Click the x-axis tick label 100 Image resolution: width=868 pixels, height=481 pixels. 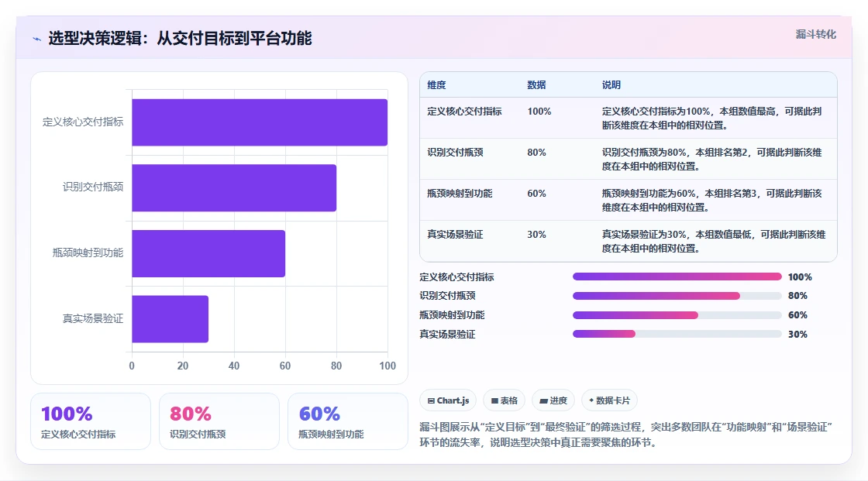coord(387,366)
